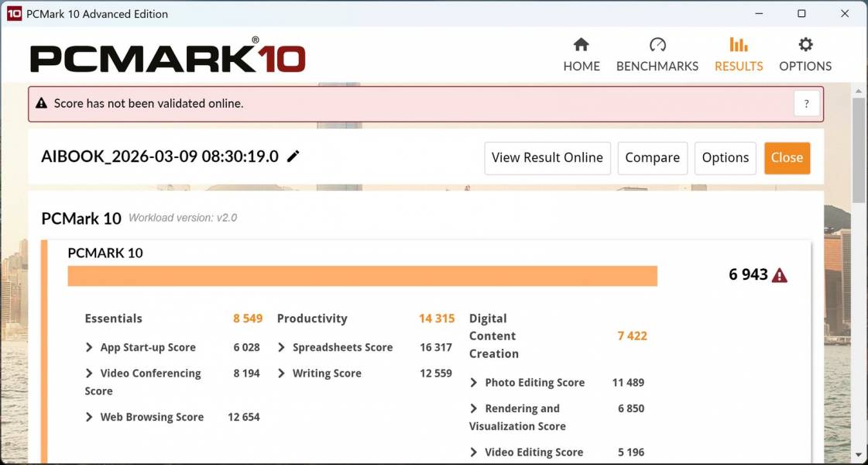Click the red warning triangle beside 6 943
This screenshot has width=868, height=465.
tap(780, 275)
